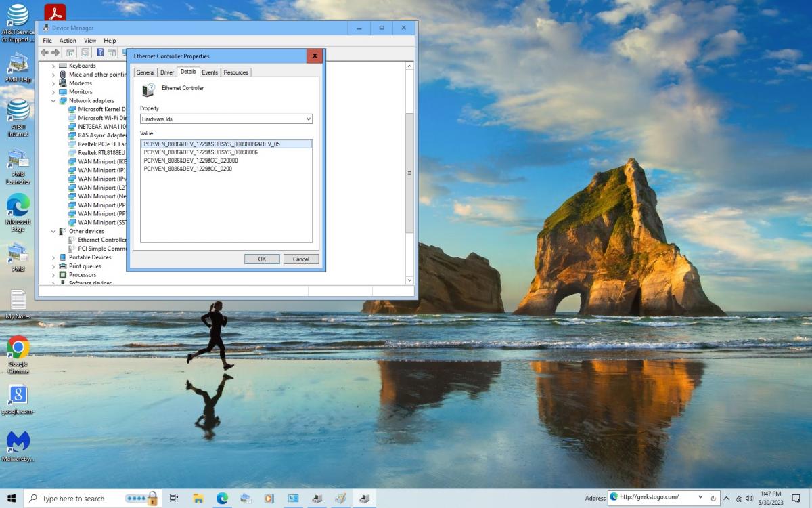Expand the Monitors category
This screenshot has height=508, width=812.
(53, 92)
